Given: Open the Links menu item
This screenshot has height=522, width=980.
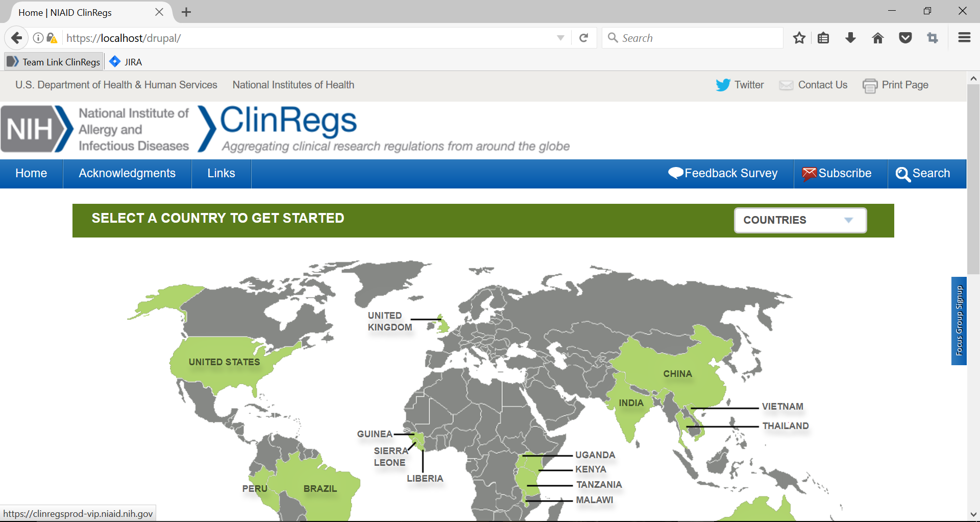Looking at the screenshot, I should pyautogui.click(x=221, y=174).
